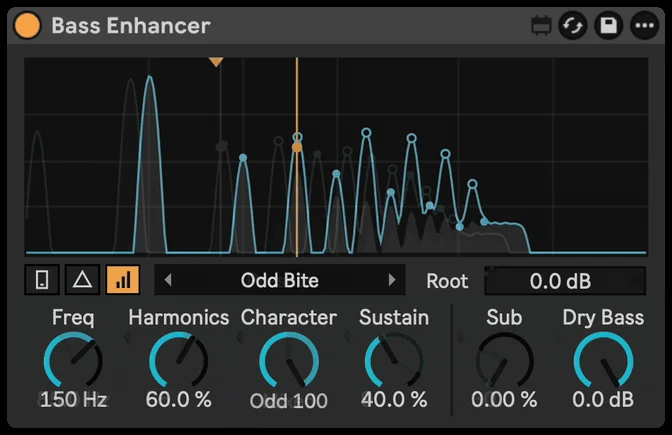Click the Sustain label
The image size is (672, 435).
point(394,318)
